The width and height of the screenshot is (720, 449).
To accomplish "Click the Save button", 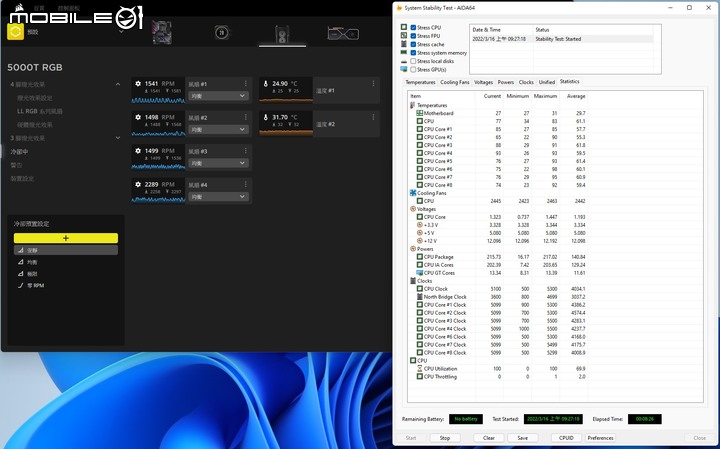I will pos(523,438).
